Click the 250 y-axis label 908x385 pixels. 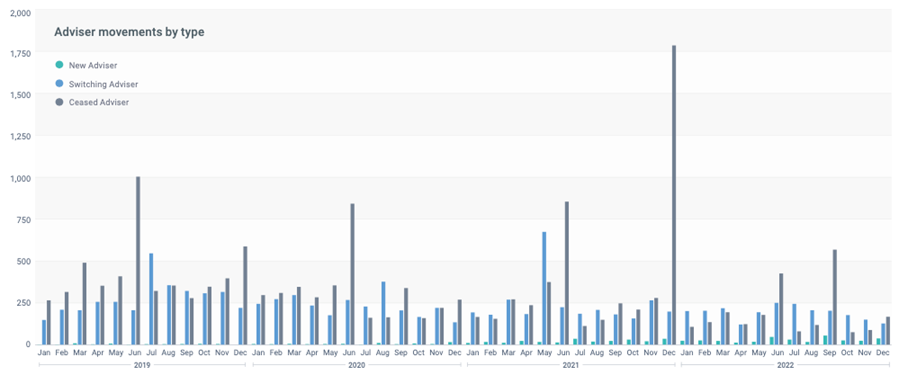click(24, 303)
